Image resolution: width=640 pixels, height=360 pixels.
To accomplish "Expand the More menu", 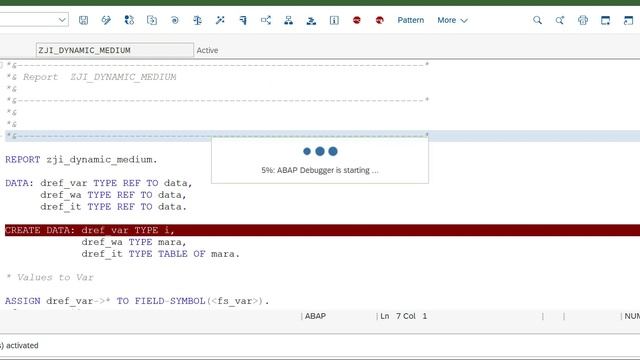I will click(452, 20).
